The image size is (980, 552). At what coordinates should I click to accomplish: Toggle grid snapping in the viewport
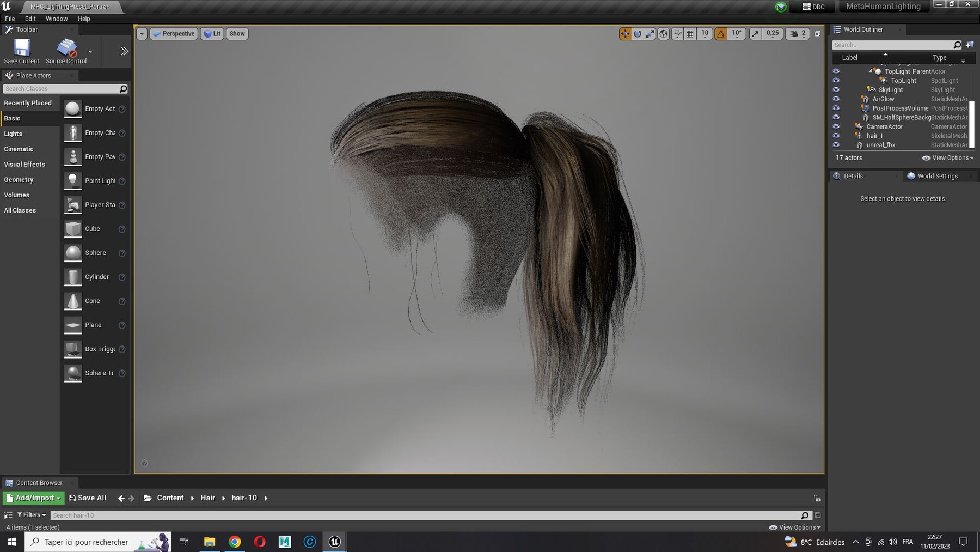point(690,34)
